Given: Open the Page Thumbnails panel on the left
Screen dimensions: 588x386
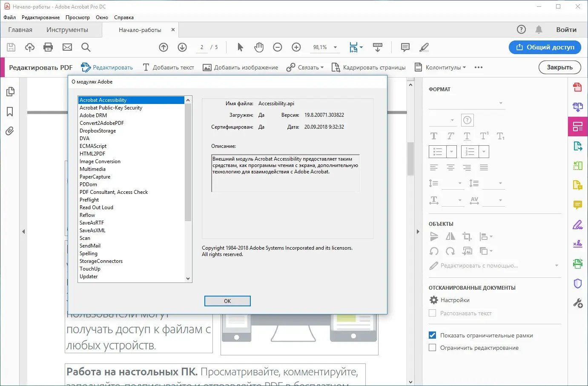Looking at the screenshot, I should pyautogui.click(x=9, y=91).
